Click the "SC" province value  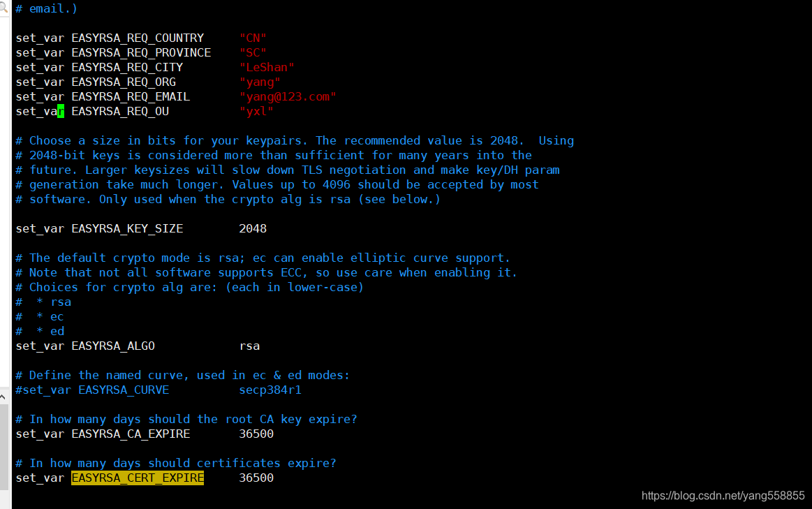(x=253, y=53)
